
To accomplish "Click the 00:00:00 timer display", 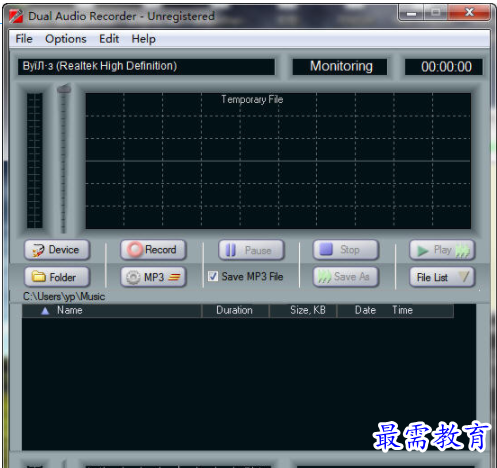I will (444, 67).
